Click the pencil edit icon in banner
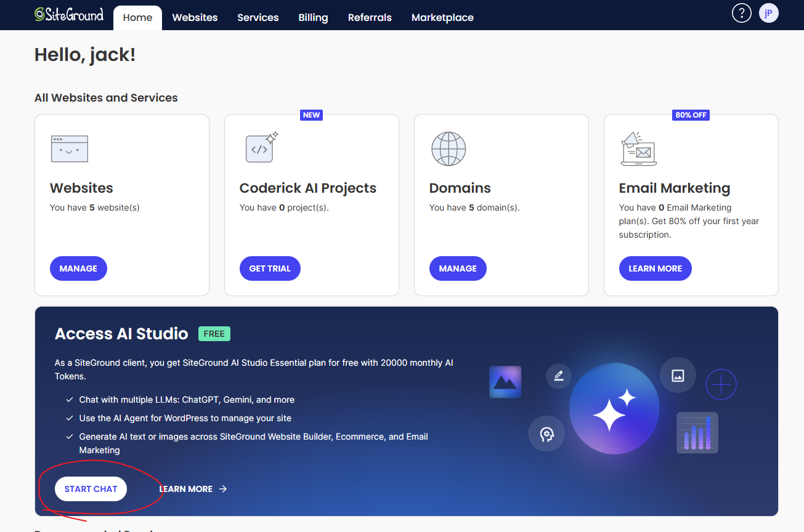 pyautogui.click(x=559, y=376)
